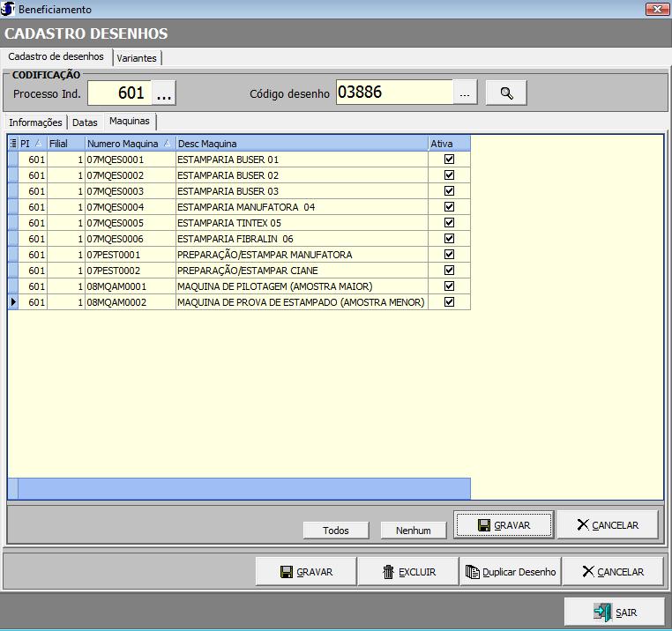
Task: Click the grid selector icon in table header
Action: pyautogui.click(x=12, y=144)
